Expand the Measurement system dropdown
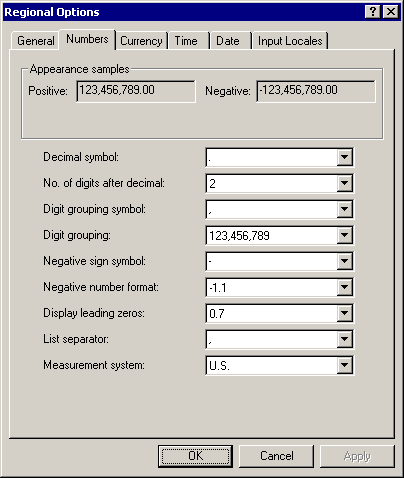404x478 pixels. pos(344,365)
